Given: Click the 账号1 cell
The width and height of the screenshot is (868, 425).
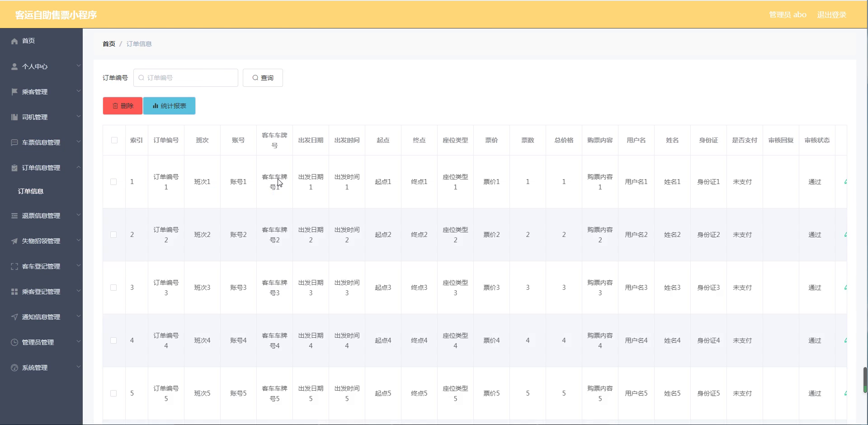Looking at the screenshot, I should pyautogui.click(x=238, y=182).
